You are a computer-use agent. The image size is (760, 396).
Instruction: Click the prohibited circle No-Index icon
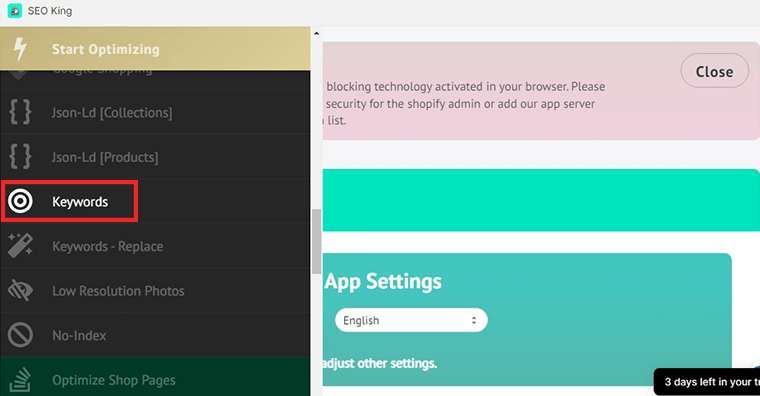[x=20, y=335]
